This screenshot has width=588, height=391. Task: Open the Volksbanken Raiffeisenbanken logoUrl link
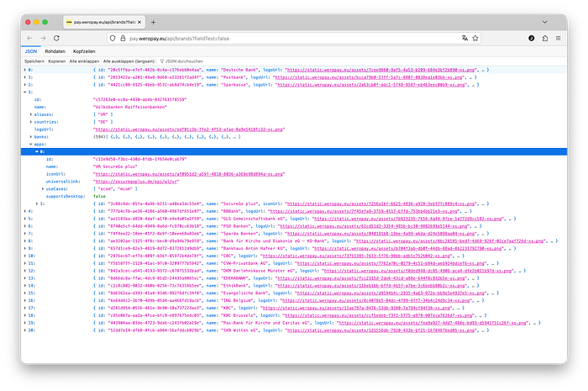tap(189, 129)
